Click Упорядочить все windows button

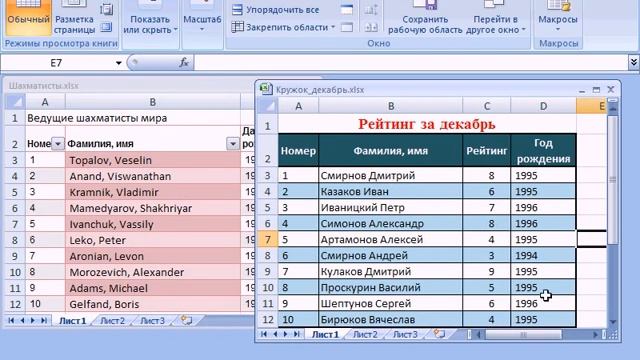[276, 10]
